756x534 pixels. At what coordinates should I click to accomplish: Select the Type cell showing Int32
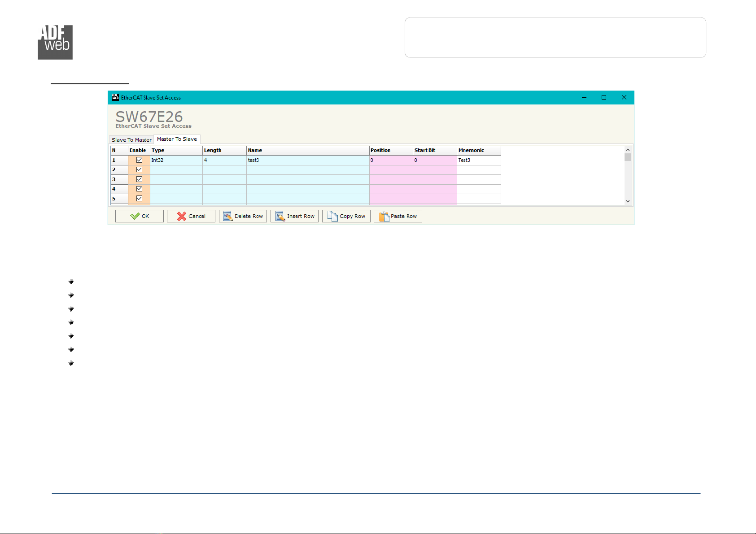click(176, 160)
